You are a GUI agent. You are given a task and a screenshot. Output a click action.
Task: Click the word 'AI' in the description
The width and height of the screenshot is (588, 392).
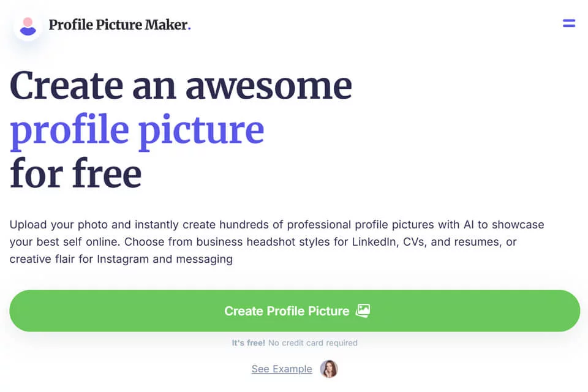point(469,225)
